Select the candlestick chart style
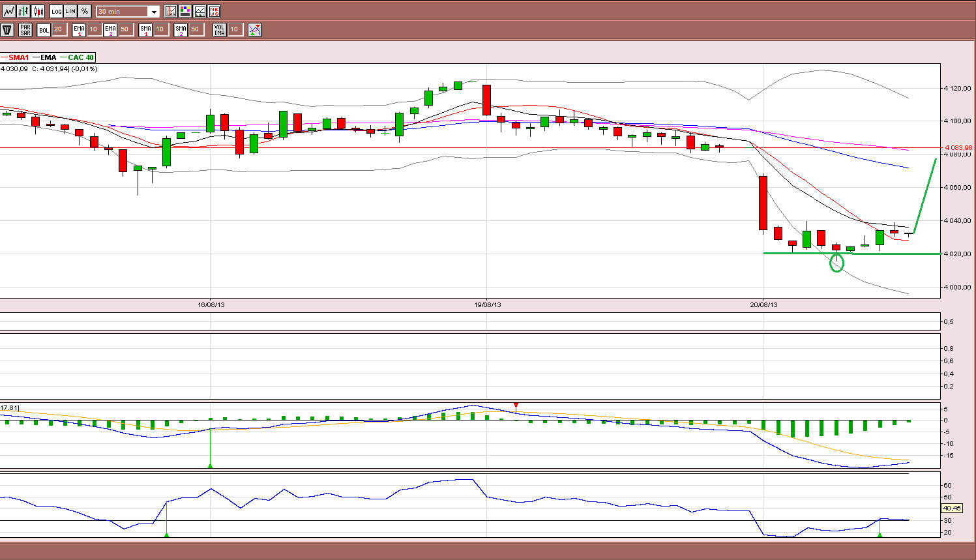The width and height of the screenshot is (976, 560). click(38, 11)
